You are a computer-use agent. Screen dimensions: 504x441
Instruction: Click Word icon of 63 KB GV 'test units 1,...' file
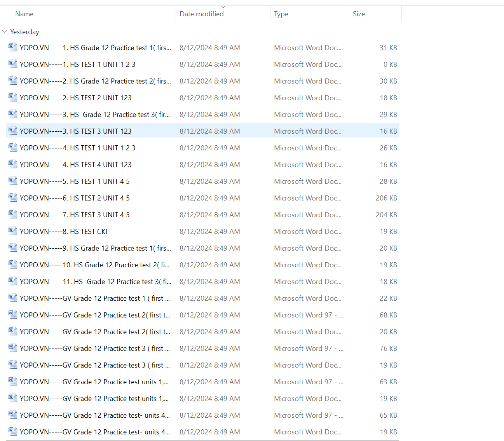[13, 382]
